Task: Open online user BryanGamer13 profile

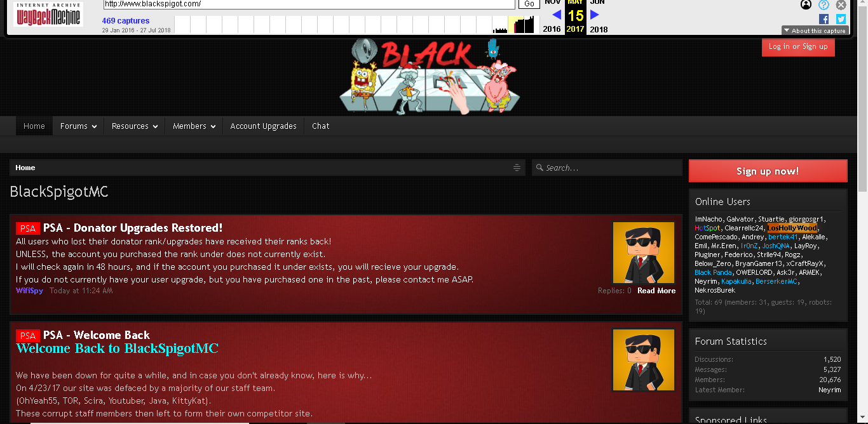Action: point(759,263)
